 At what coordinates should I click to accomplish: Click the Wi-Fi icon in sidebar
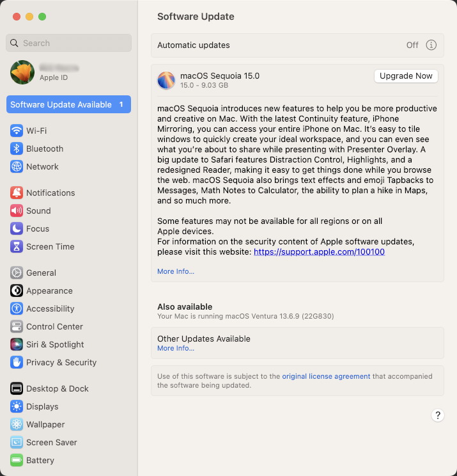[x=17, y=131]
